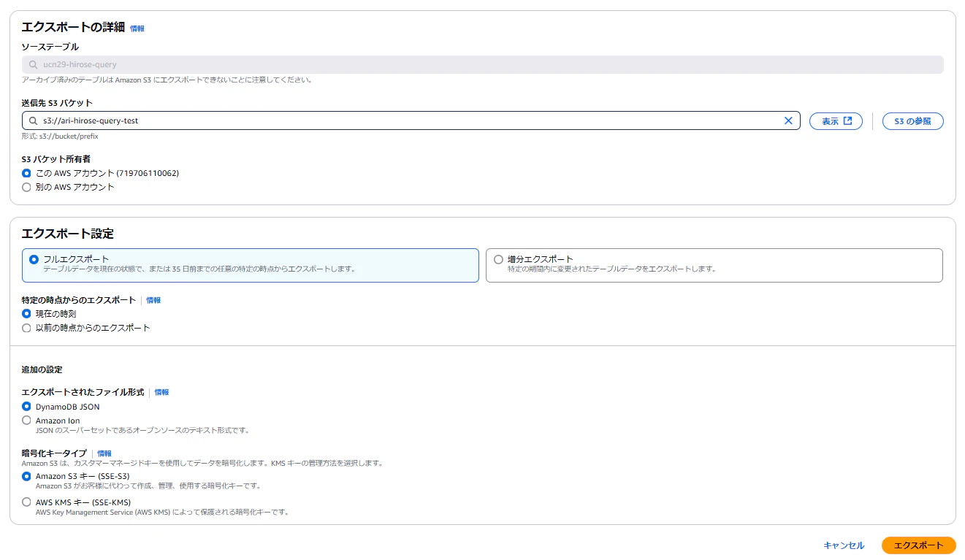
Task: Open 情報 link next to エクスポートの詳細
Action: point(137,28)
